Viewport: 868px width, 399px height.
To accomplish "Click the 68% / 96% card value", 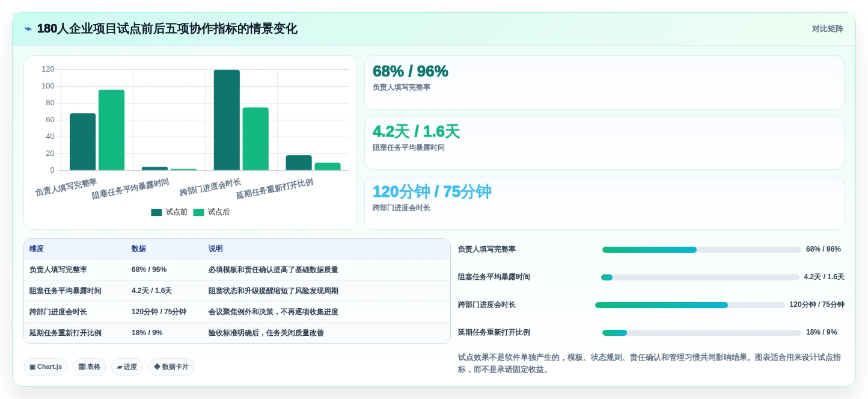I will 411,71.
